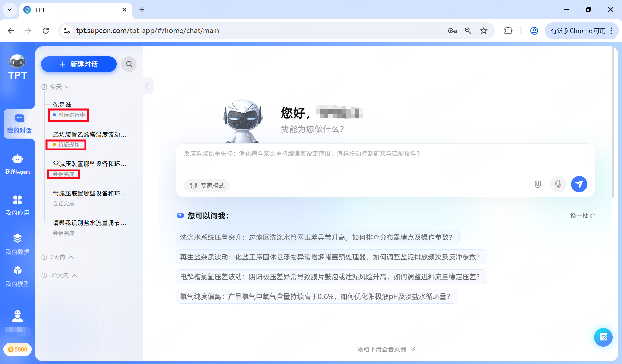The height and width of the screenshot is (364, 622).
Task: Start voice input with the microphone icon
Action: coord(558,184)
